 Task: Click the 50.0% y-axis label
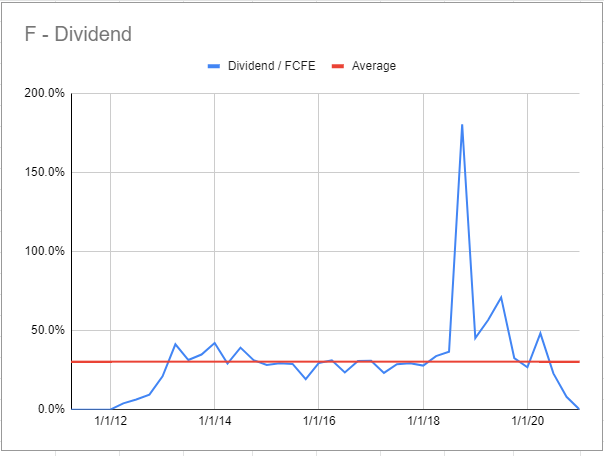(x=48, y=330)
